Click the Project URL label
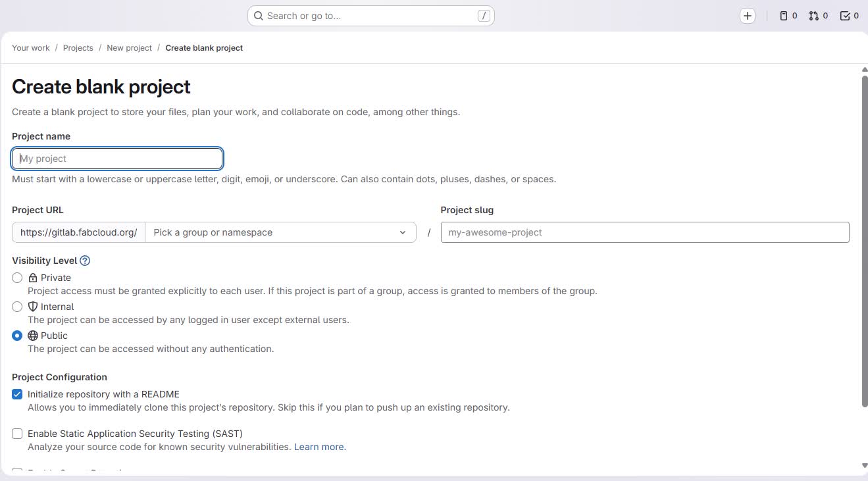868x481 pixels. pos(38,210)
